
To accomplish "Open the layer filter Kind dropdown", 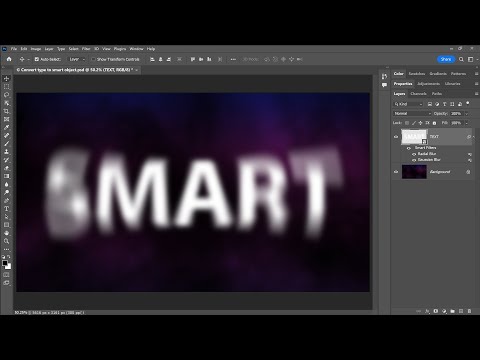I will [x=408, y=104].
